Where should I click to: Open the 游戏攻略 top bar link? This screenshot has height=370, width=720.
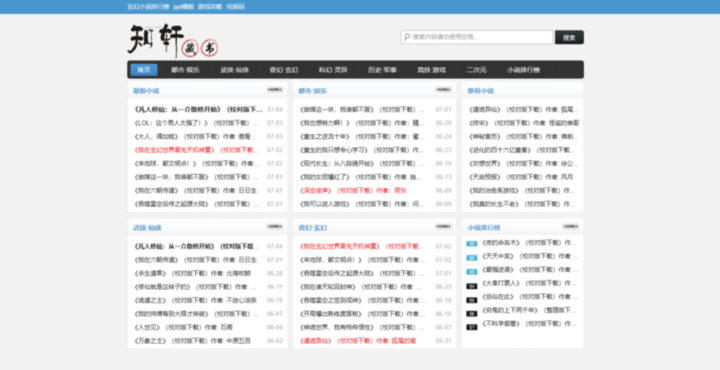[210, 7]
